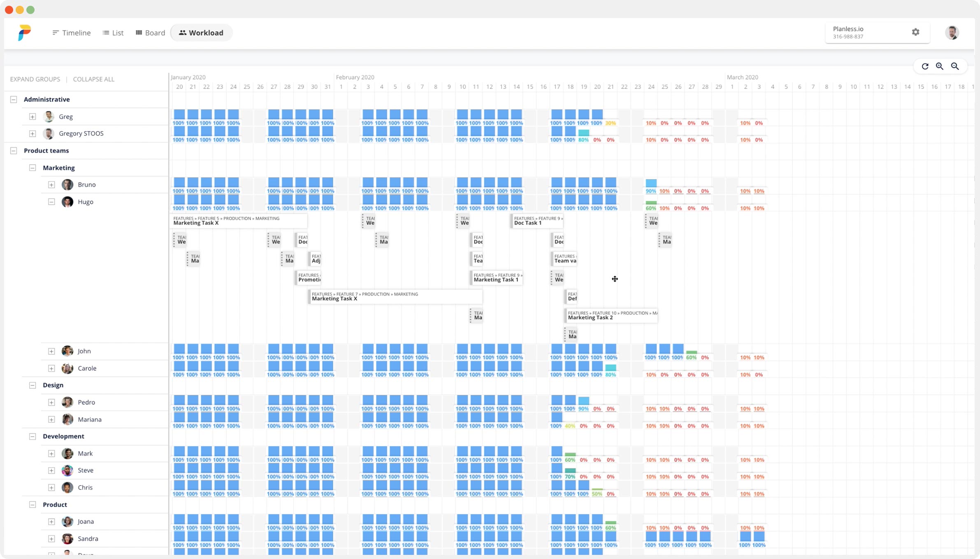980x559 pixels.
Task: Click the Planless logo icon
Action: (x=24, y=33)
